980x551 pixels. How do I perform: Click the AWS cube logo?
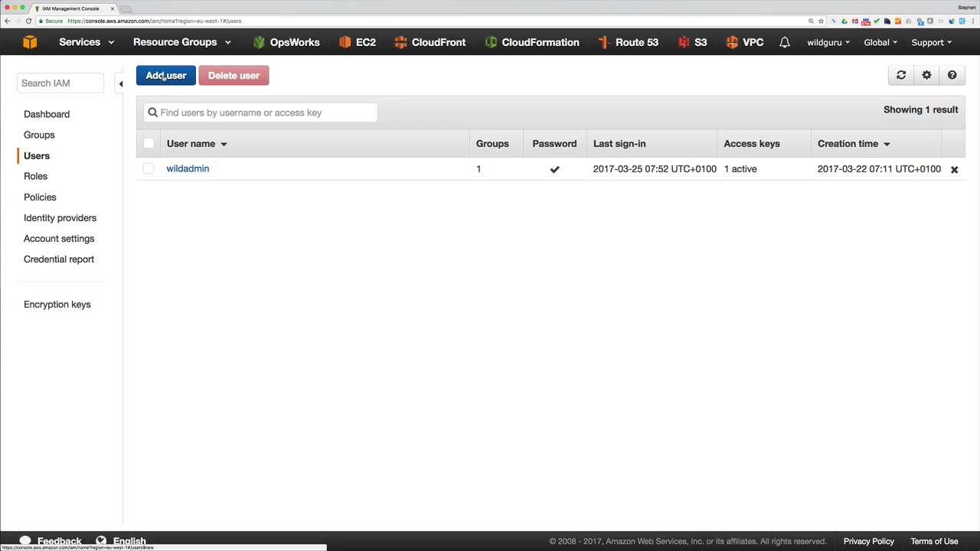[x=30, y=42]
